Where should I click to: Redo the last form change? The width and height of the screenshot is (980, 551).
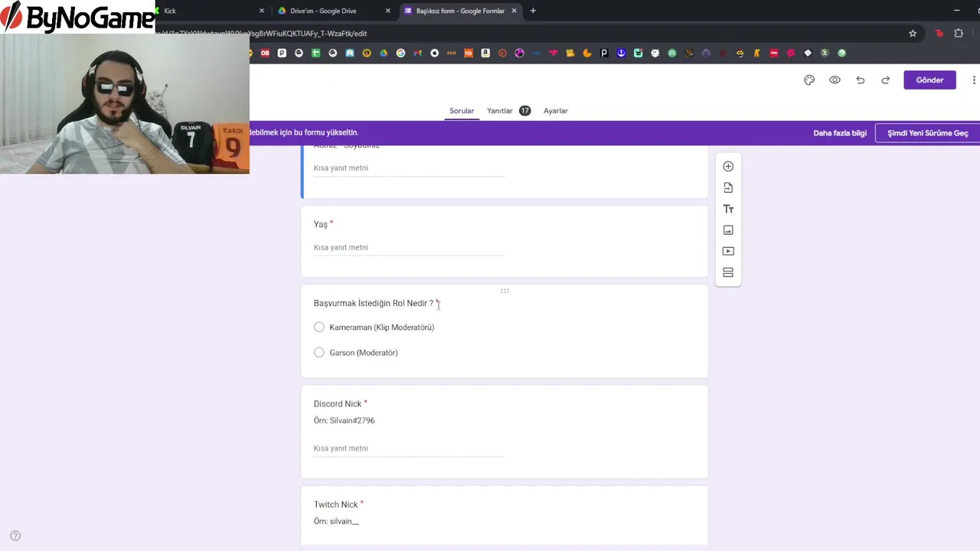pos(886,80)
